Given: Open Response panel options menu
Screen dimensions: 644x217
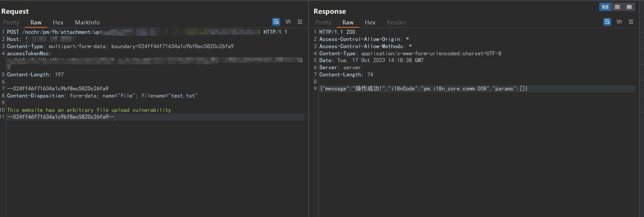Looking at the screenshot, I should tap(631, 22).
